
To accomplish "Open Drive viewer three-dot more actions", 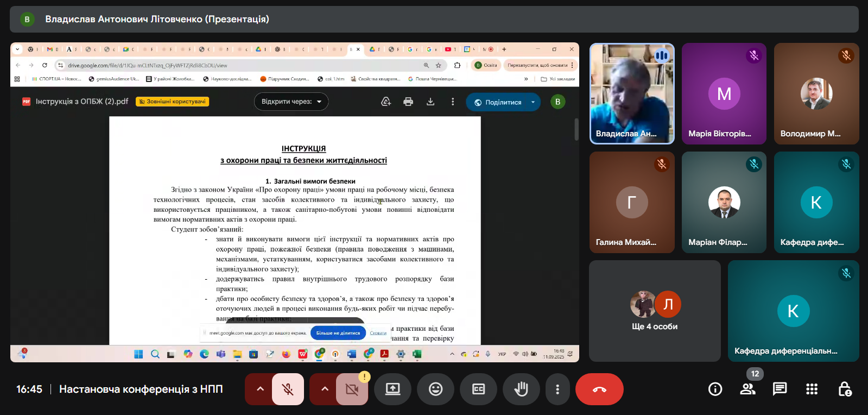I will (x=453, y=102).
